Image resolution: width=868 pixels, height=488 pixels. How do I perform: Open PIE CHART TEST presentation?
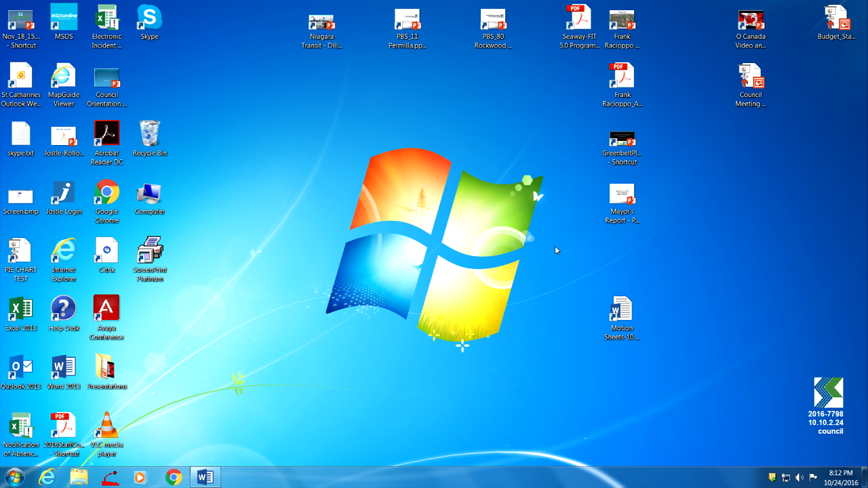[21, 260]
